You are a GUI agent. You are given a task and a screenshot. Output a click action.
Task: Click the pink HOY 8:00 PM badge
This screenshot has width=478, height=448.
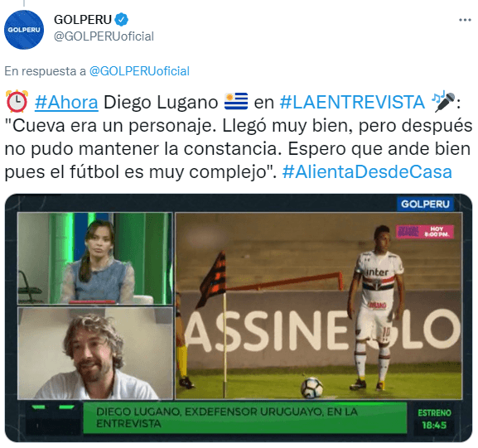425,232
